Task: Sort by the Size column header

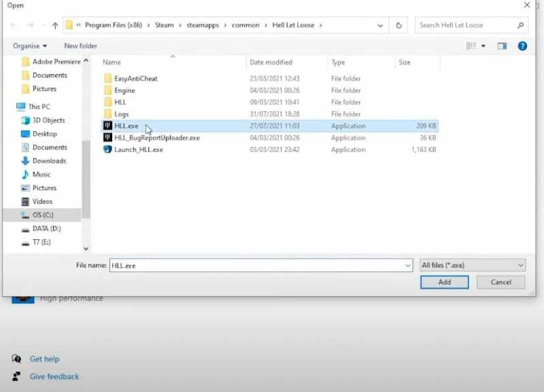Action: 405,63
